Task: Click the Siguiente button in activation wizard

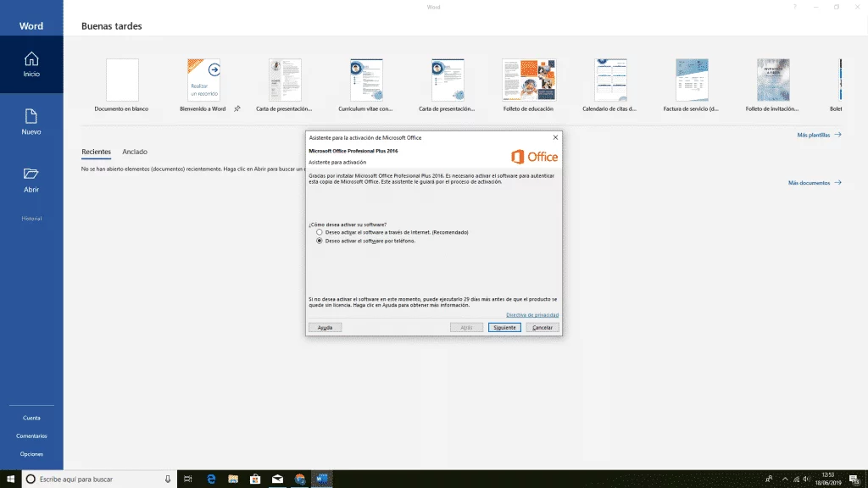Action: [504, 326]
